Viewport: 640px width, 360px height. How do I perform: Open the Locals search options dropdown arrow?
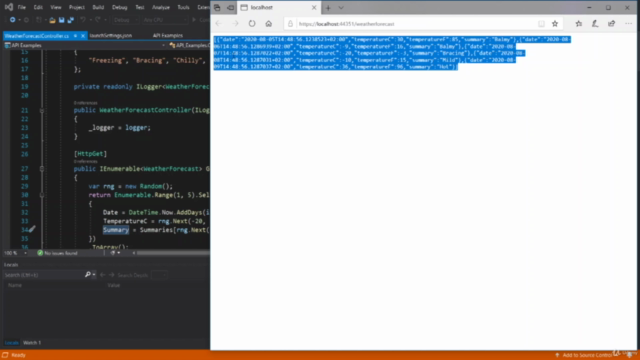(94, 275)
